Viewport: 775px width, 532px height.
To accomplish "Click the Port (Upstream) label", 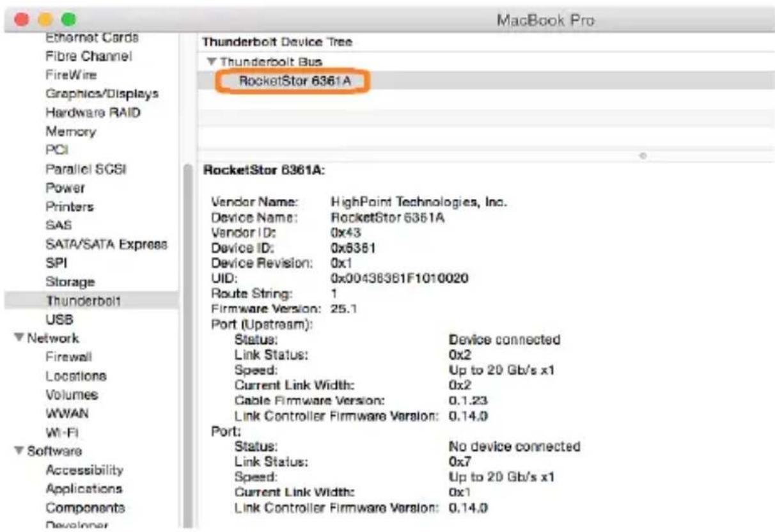I will pos(262,324).
